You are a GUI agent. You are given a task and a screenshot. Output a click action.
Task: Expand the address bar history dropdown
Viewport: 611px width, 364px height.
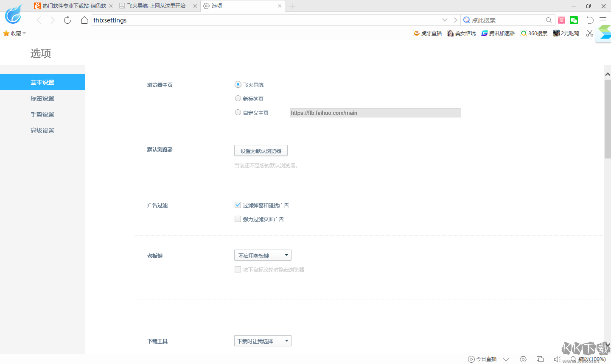(445, 20)
